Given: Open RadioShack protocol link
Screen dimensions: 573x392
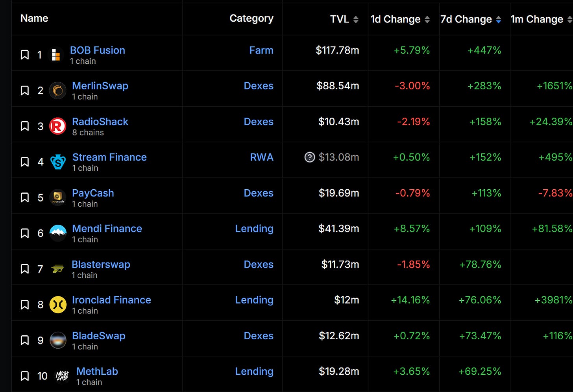Looking at the screenshot, I should tap(100, 122).
